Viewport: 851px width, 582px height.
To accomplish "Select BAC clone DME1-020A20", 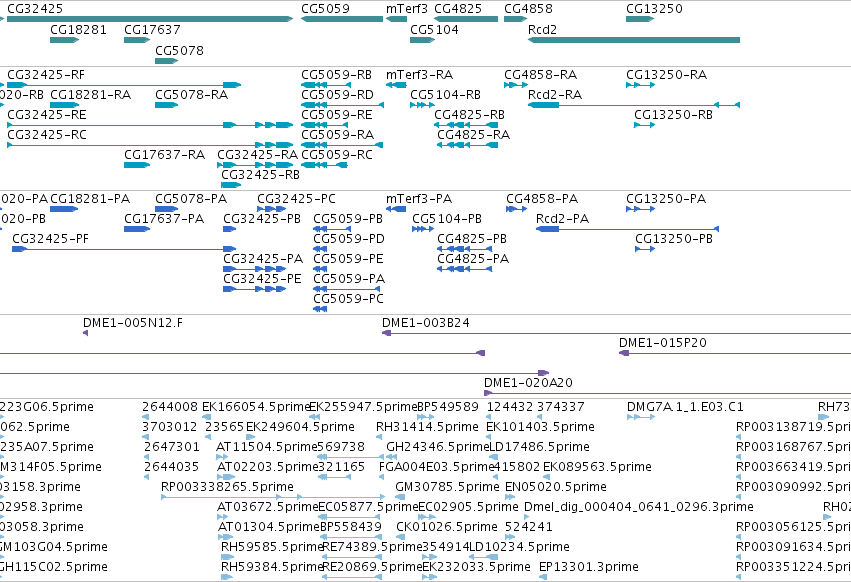I will [x=668, y=393].
